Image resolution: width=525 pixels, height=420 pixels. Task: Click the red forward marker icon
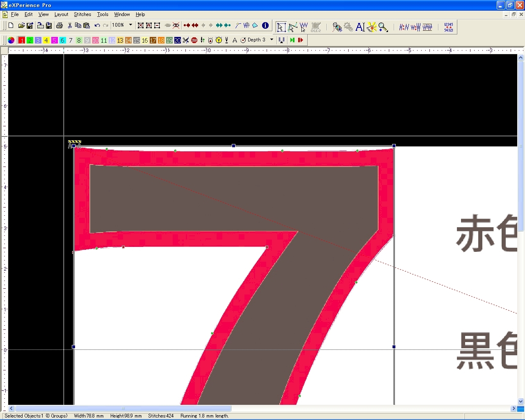pyautogui.click(x=300, y=40)
